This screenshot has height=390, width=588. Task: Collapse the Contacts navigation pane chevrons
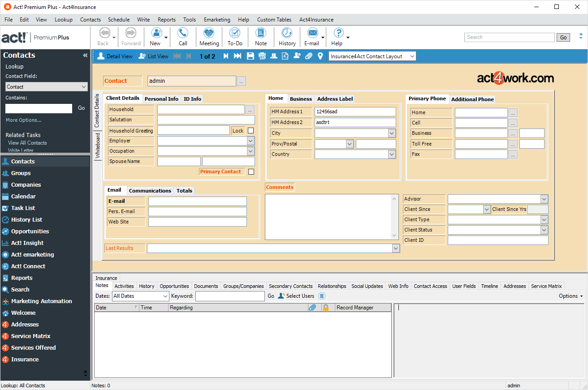[85, 56]
